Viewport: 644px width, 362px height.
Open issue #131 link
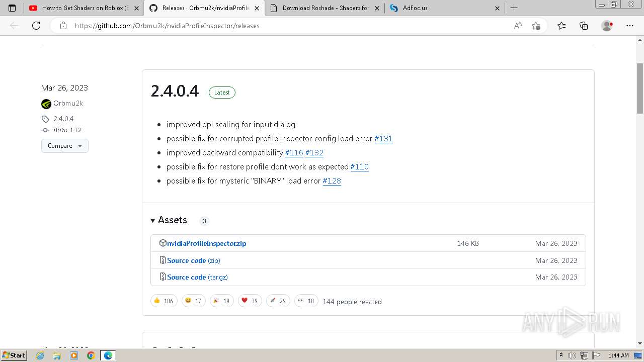pos(383,138)
